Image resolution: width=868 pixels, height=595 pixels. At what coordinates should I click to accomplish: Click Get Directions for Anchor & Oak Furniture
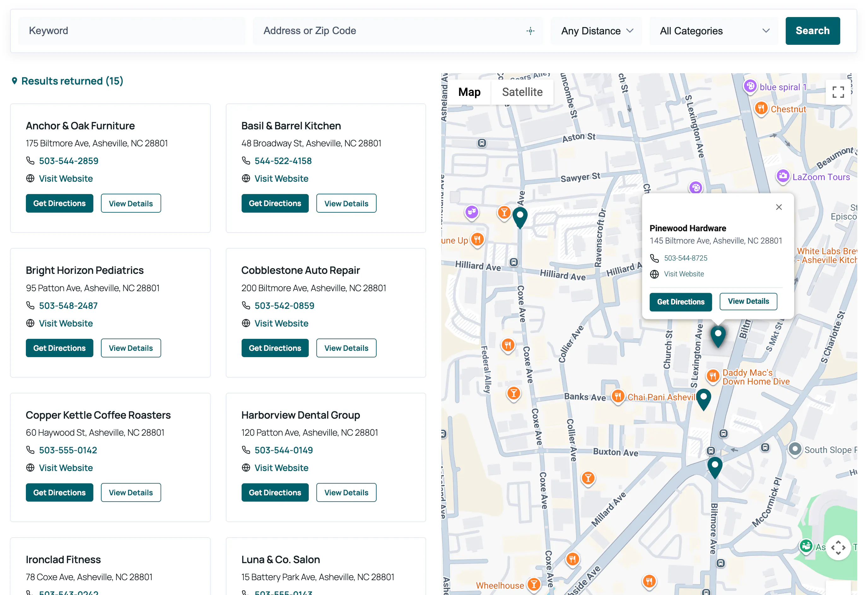(x=59, y=203)
